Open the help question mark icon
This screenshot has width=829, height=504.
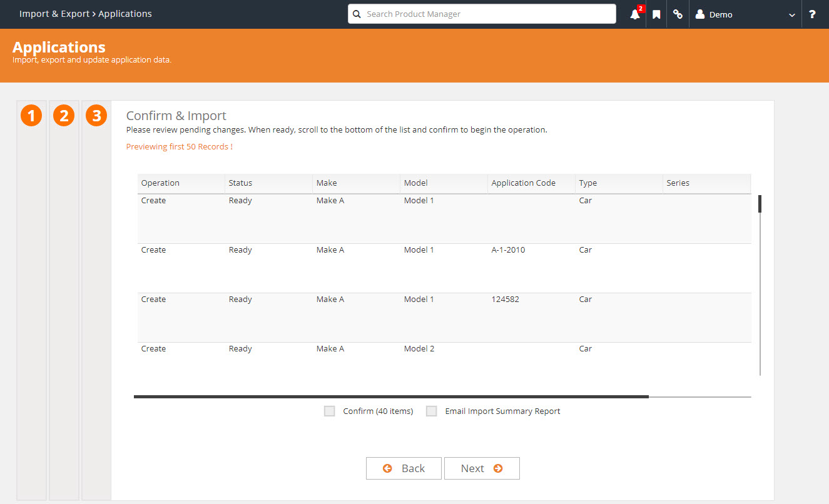(812, 14)
